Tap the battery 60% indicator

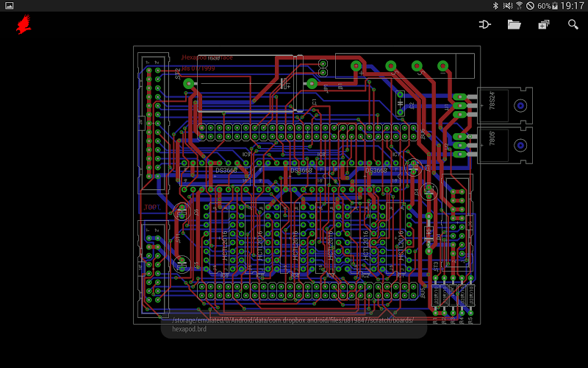coord(548,6)
